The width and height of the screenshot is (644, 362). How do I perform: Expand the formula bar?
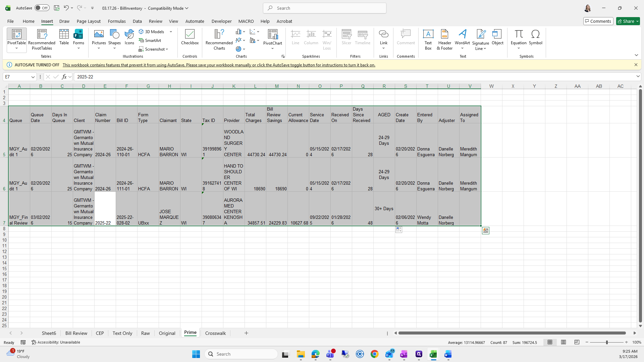point(638,77)
